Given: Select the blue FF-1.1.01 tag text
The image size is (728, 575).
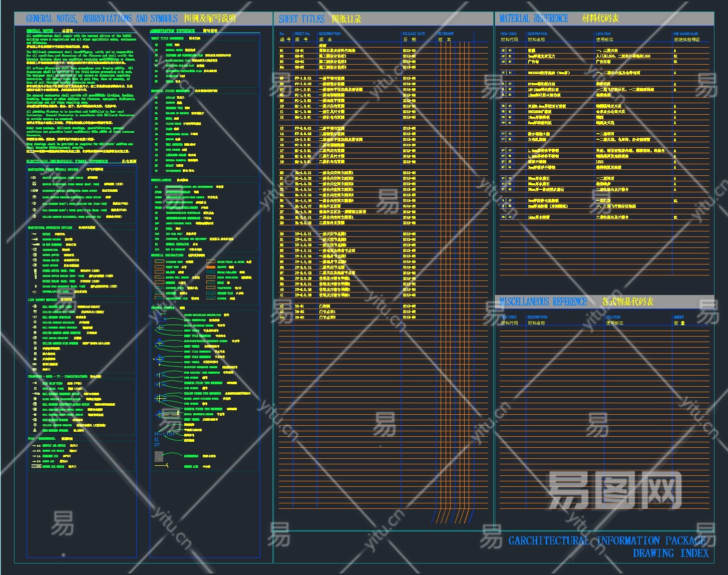Looking at the screenshot, I should click(x=165, y=434).
